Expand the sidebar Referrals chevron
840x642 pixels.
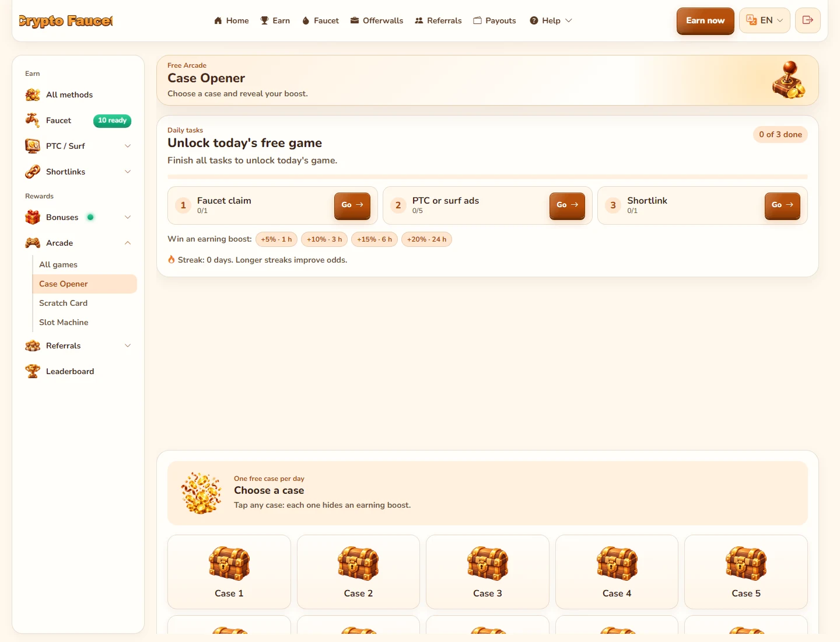coord(128,346)
